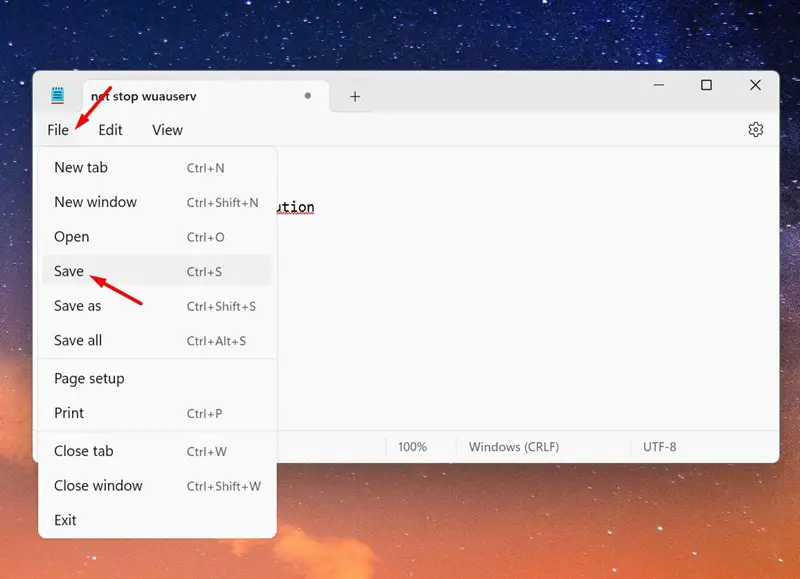The width and height of the screenshot is (800, 579).
Task: Open Notepad settings gear icon
Action: pos(755,130)
